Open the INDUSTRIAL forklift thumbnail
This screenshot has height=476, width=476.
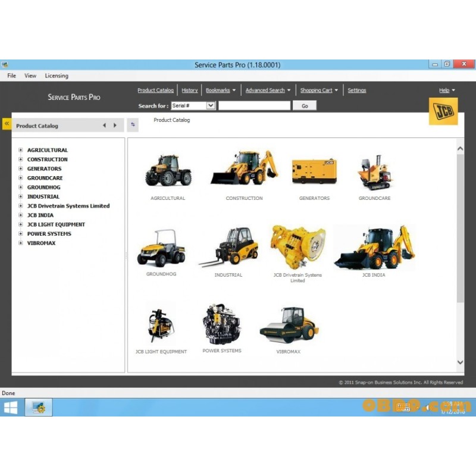tap(228, 248)
